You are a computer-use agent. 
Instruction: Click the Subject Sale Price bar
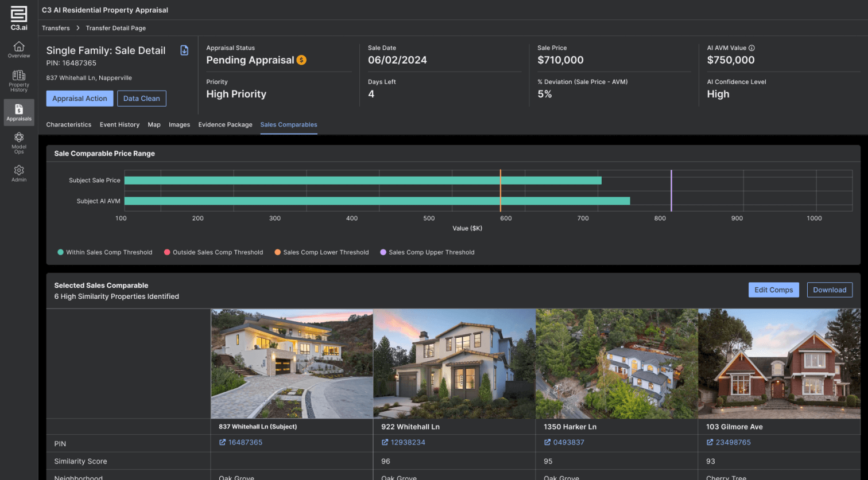tap(363, 180)
